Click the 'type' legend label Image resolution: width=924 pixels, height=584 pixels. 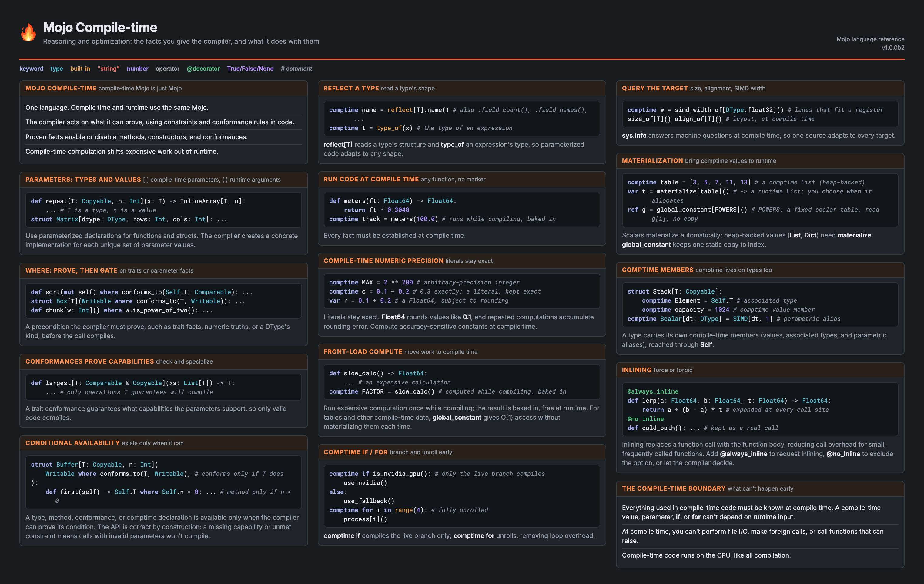tap(56, 69)
